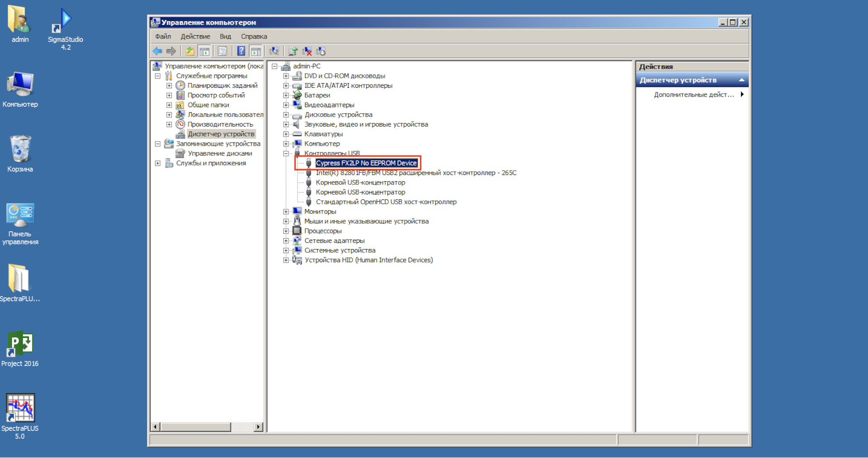
Task: Expand IDE ATA/ATAPI контроллеры category
Action: point(286,85)
